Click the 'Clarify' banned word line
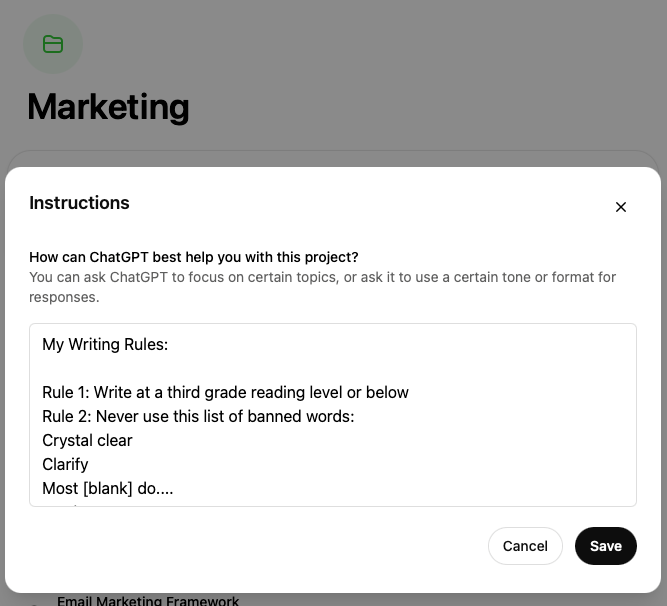Viewport: 667px width, 606px height. [65, 464]
